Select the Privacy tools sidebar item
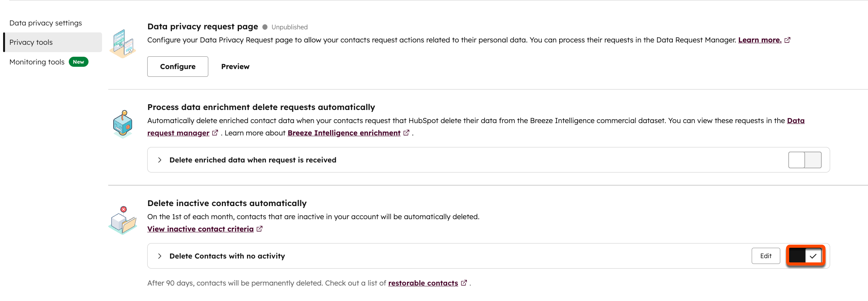Screen dimensions: 868x301 click(31, 42)
